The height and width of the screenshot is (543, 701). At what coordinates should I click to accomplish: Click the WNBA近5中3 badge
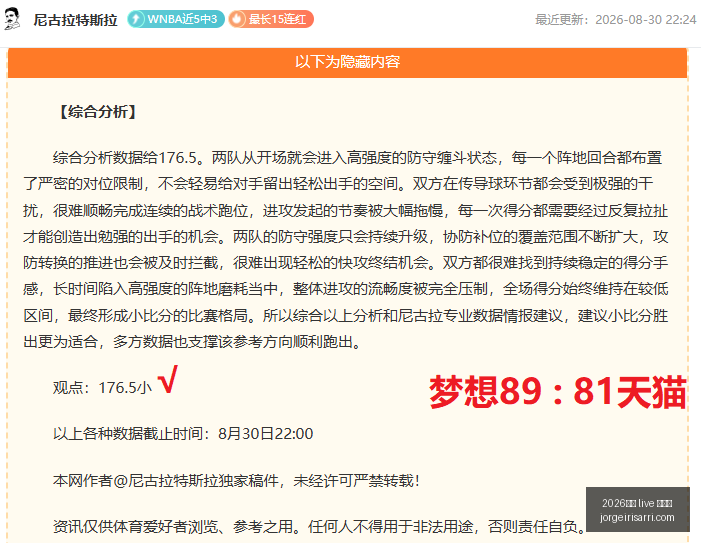click(x=176, y=19)
